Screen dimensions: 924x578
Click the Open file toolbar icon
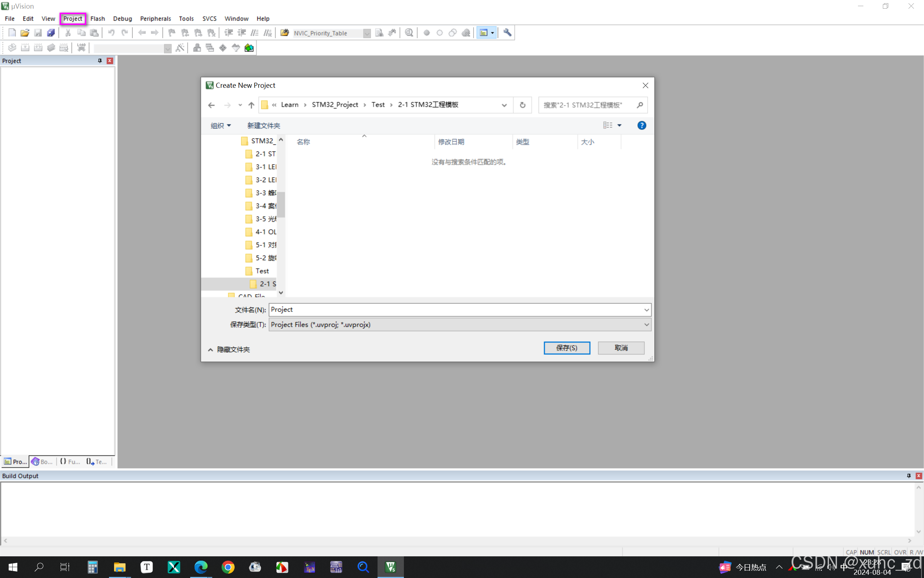25,33
